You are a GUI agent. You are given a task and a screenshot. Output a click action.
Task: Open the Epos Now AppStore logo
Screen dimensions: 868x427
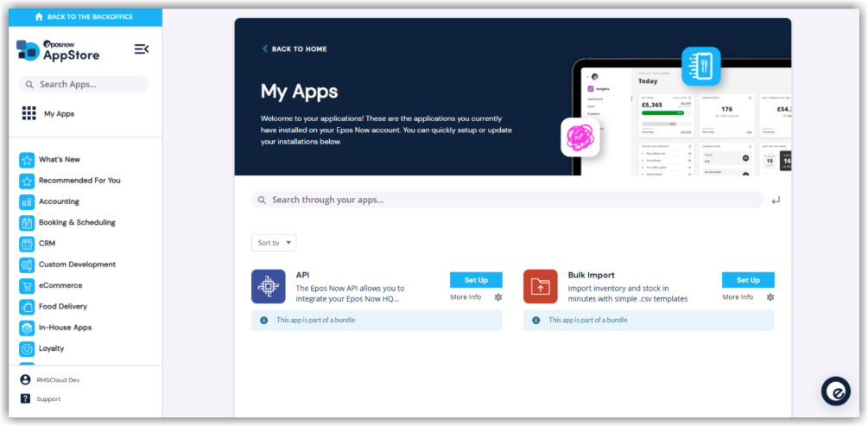(x=58, y=50)
